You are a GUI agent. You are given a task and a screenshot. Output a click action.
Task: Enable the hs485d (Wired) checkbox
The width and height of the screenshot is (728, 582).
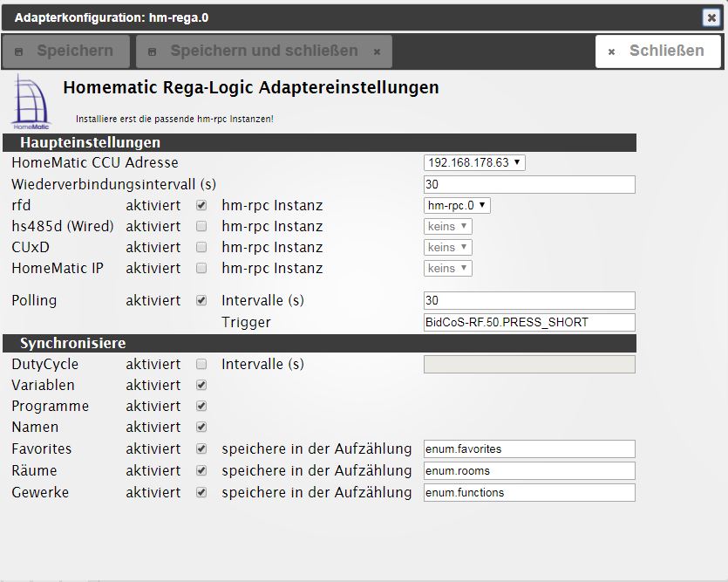click(x=201, y=226)
